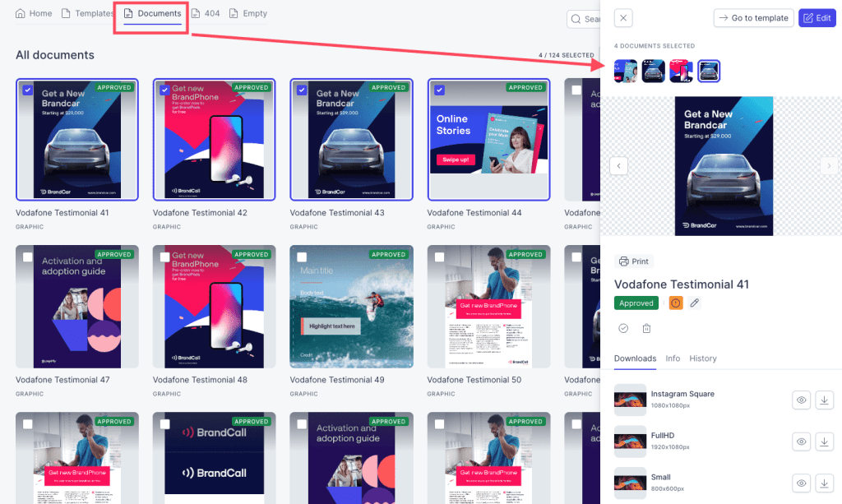The image size is (842, 504).
Task: Click the Vodafone Testimonial 43 title text
Action: [337, 213]
